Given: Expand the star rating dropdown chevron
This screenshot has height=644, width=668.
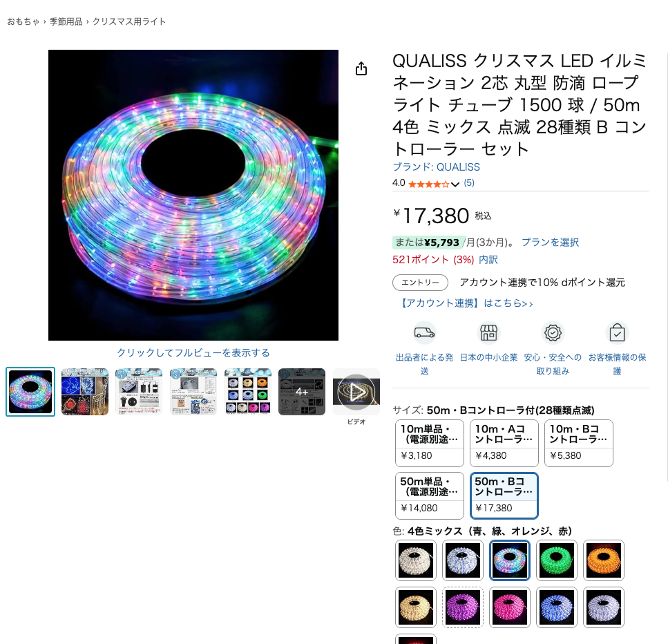Looking at the screenshot, I should [x=455, y=184].
